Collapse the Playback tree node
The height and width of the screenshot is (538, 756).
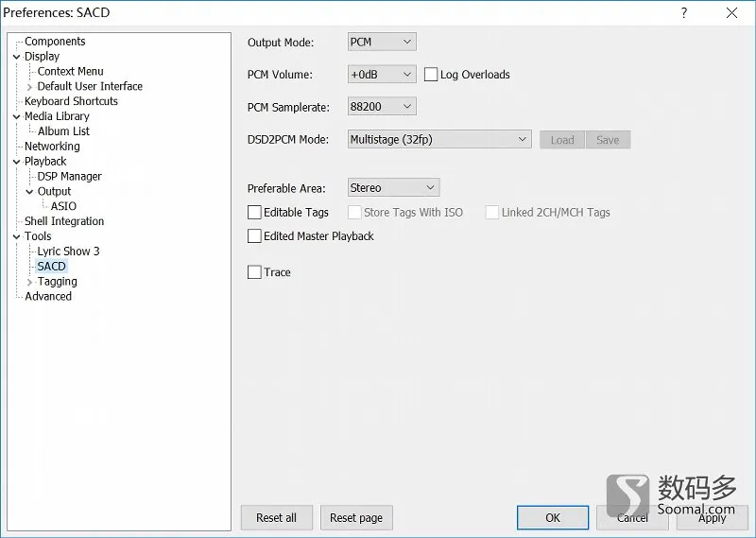17,162
